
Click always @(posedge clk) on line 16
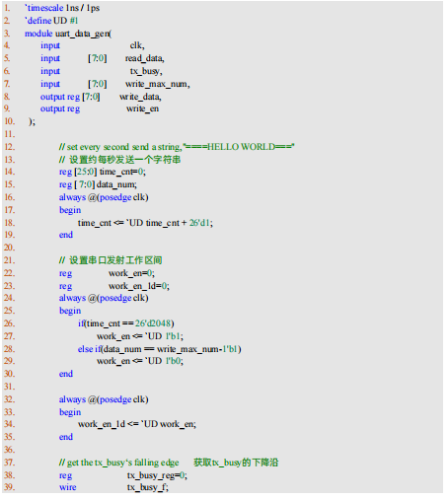[104, 197]
